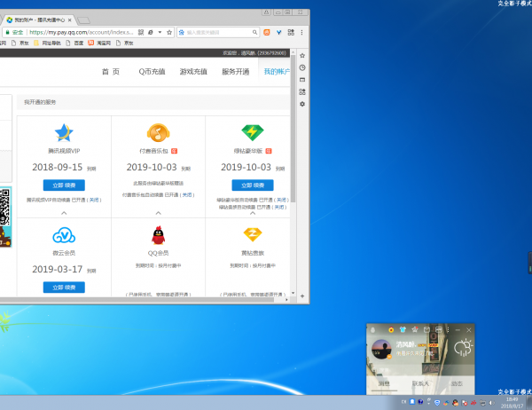Open settings gear in browser side panel
This screenshot has width=532, height=410.
pos(302,104)
